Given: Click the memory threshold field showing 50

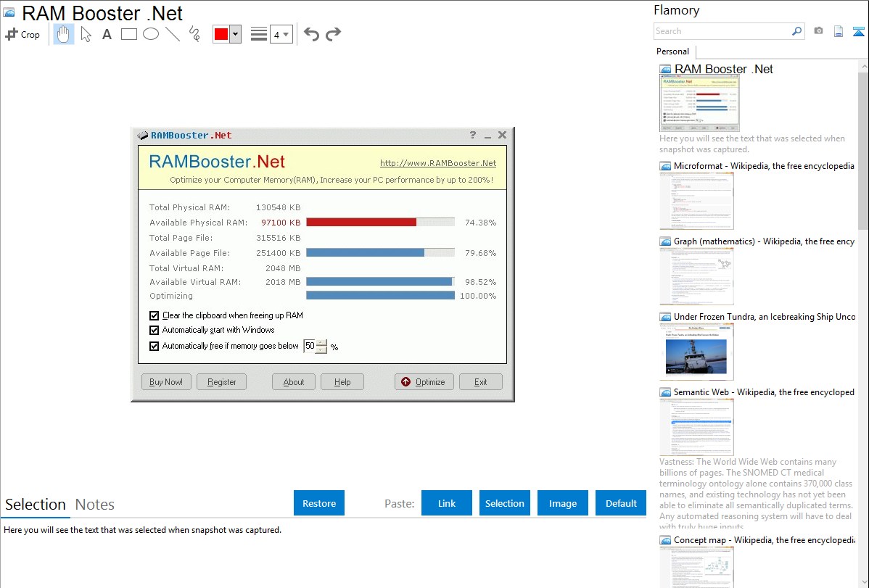Looking at the screenshot, I should click(310, 346).
